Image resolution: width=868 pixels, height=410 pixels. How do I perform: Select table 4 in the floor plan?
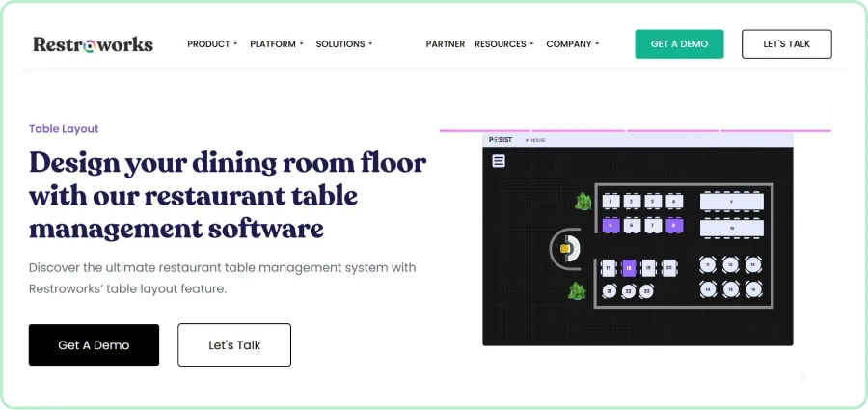tap(674, 201)
